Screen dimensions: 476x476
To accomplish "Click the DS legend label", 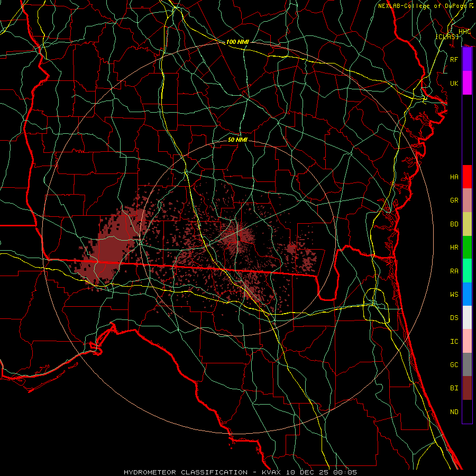I will pyautogui.click(x=454, y=318).
